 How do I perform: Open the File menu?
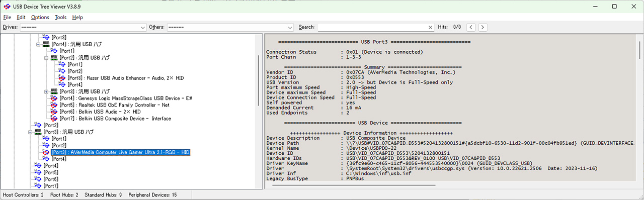[7, 17]
